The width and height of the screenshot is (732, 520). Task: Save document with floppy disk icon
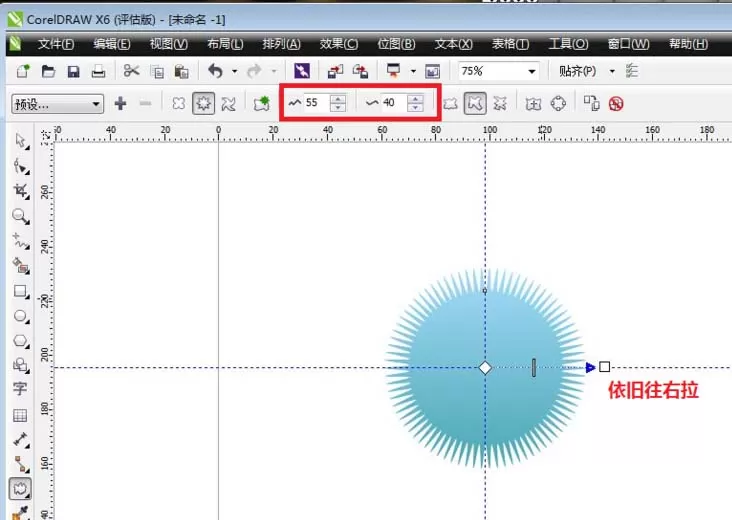point(73,71)
